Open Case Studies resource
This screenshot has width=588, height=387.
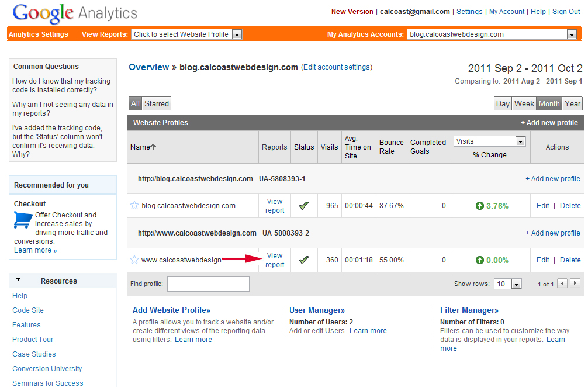(34, 354)
